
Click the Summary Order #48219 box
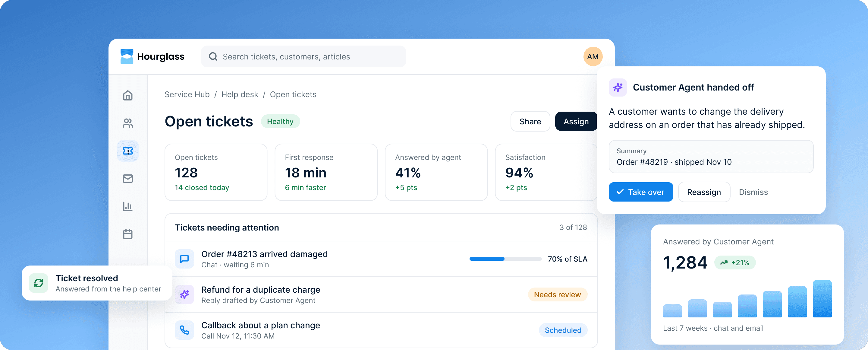click(711, 157)
